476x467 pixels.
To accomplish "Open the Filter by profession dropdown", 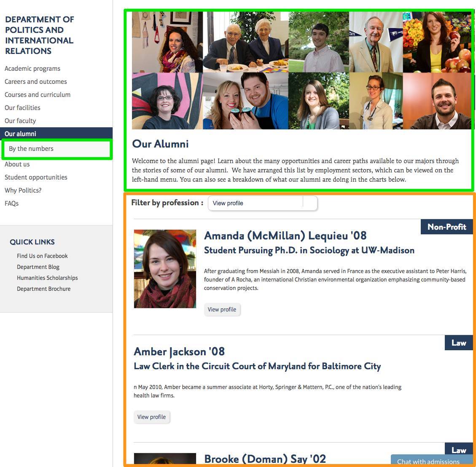I will tap(262, 203).
